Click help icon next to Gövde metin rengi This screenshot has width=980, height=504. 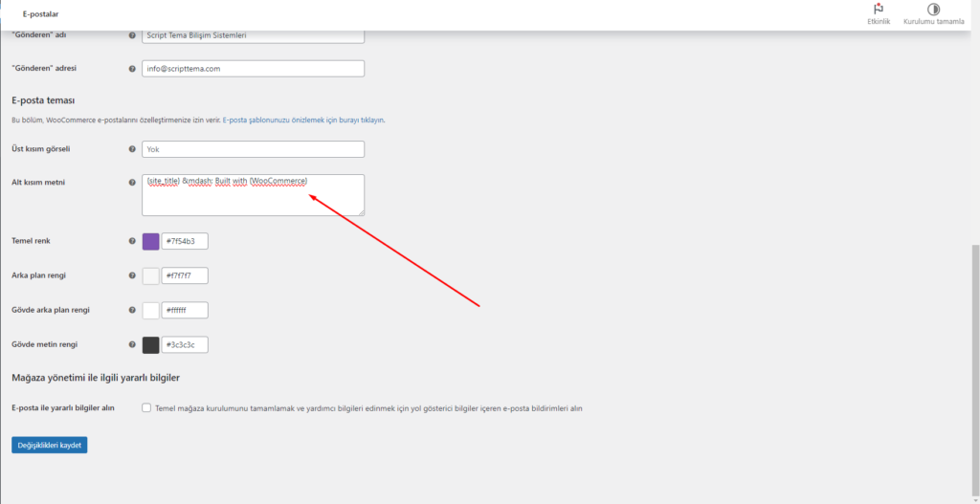pyautogui.click(x=132, y=344)
